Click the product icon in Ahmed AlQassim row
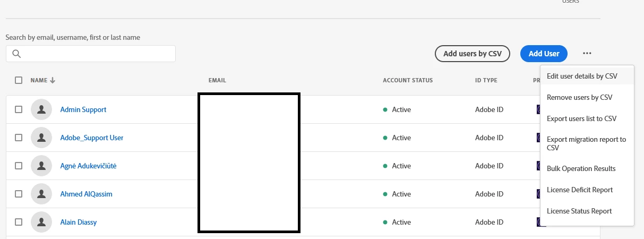Image resolution: width=644 pixels, height=239 pixels. pyautogui.click(x=538, y=194)
